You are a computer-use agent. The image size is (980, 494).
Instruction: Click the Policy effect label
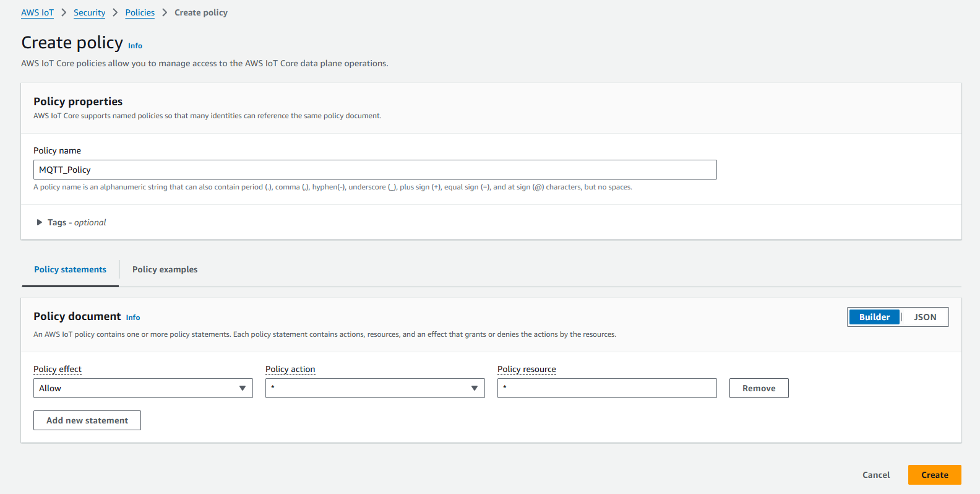[58, 369]
